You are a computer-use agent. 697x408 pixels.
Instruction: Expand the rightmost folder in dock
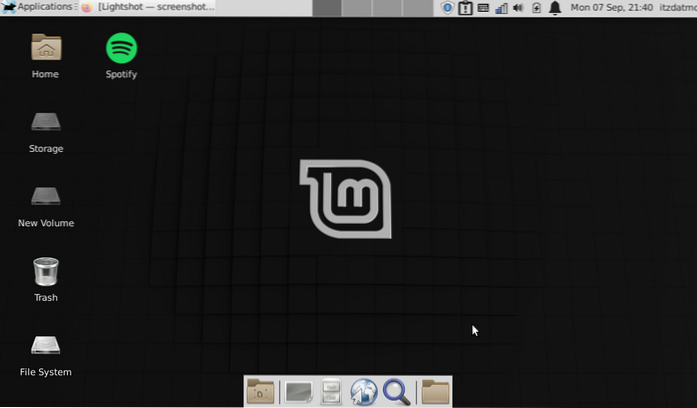tap(435, 392)
